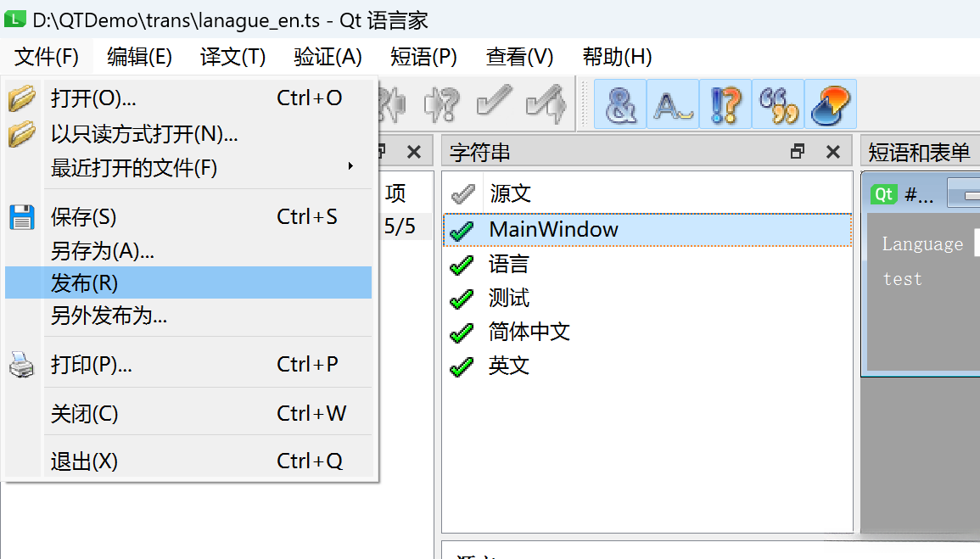
Task: Toggle the ending punctuation (!?) validation
Action: pyautogui.click(x=725, y=104)
